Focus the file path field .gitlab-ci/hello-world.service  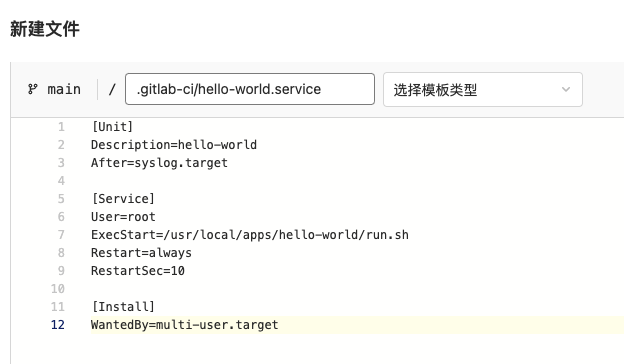[250, 89]
